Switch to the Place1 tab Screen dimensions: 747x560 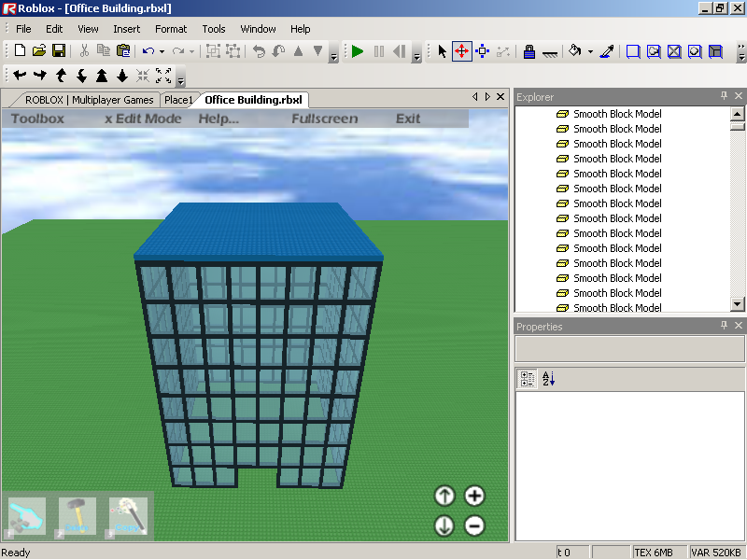point(178,100)
